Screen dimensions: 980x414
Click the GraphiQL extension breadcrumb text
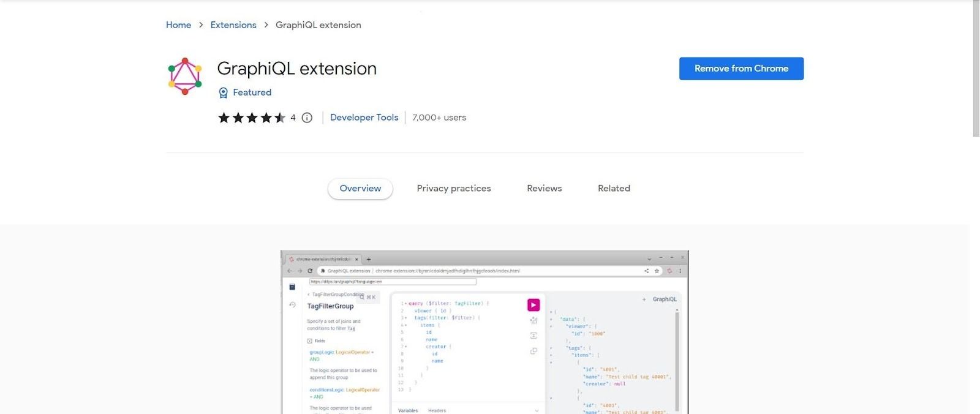tap(318, 25)
